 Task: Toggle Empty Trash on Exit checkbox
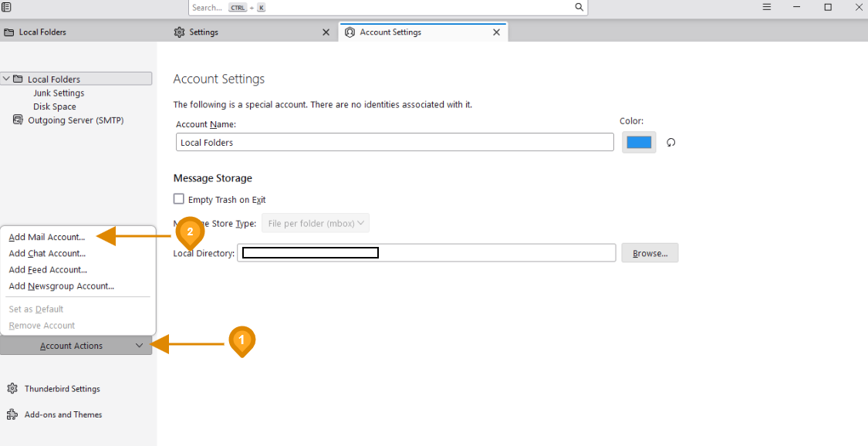coord(179,199)
